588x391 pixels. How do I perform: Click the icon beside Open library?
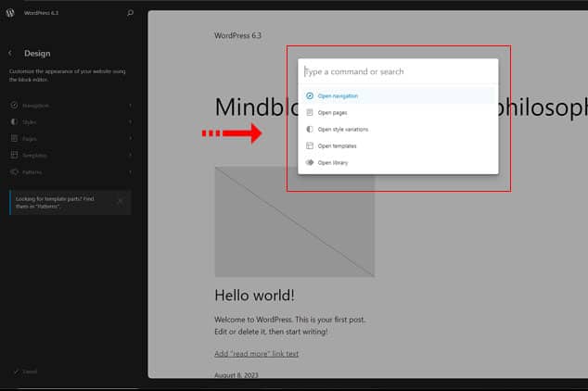click(x=310, y=162)
